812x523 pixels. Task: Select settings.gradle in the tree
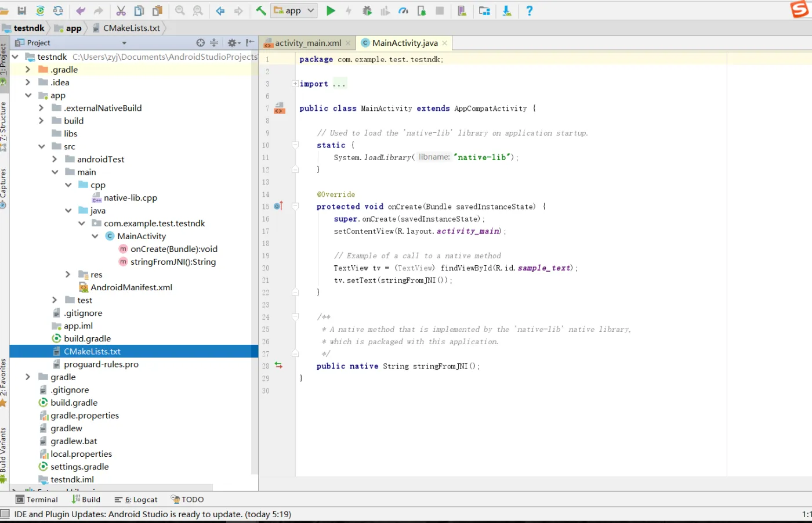click(79, 467)
